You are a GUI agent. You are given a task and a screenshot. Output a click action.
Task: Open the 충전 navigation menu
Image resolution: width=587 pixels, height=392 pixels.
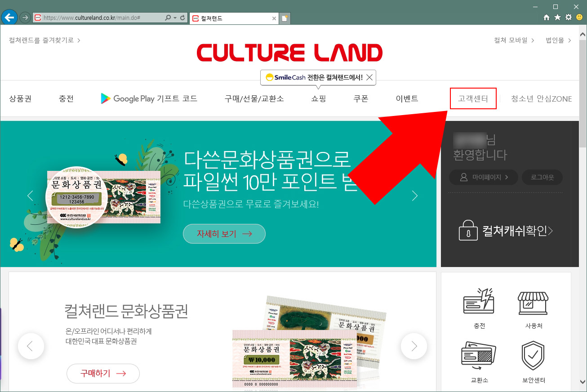pyautogui.click(x=66, y=99)
